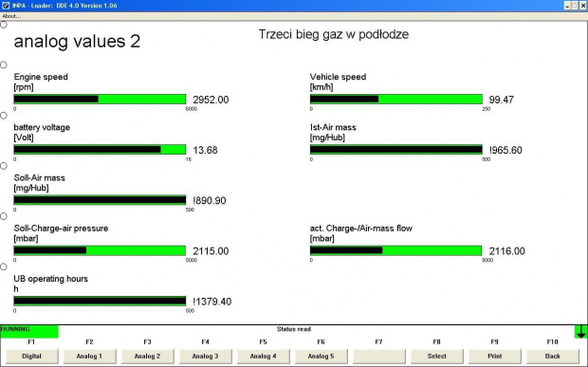Click the Soll-Air mass bar gauge

click(100, 200)
